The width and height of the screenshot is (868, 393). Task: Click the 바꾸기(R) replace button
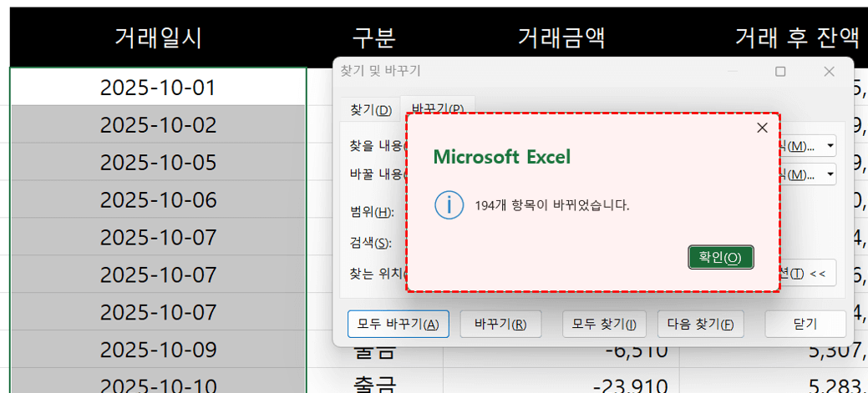(500, 324)
